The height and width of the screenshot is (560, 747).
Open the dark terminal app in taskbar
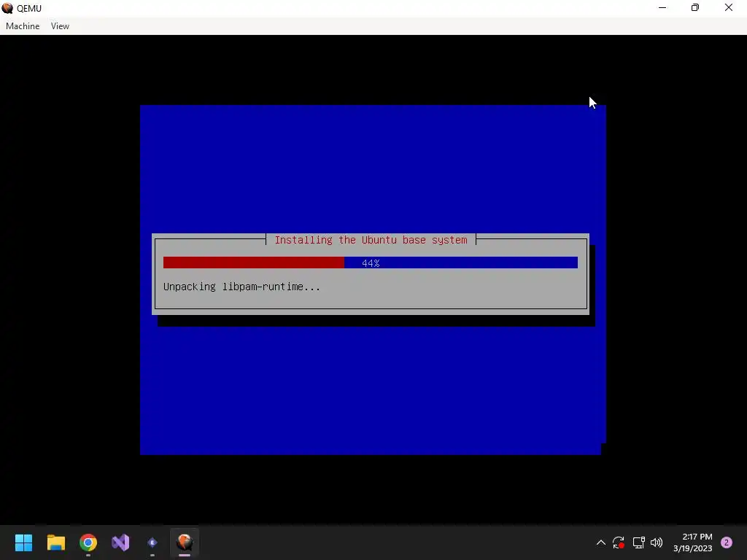click(x=152, y=542)
